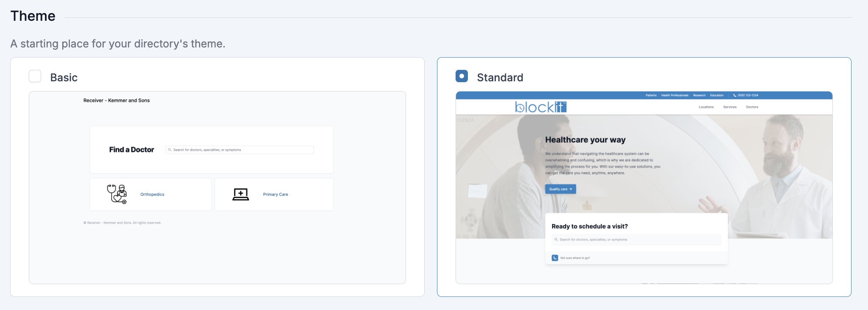Image resolution: width=868 pixels, height=310 pixels.
Task: Select the Basic theme radio button
Action: [35, 76]
